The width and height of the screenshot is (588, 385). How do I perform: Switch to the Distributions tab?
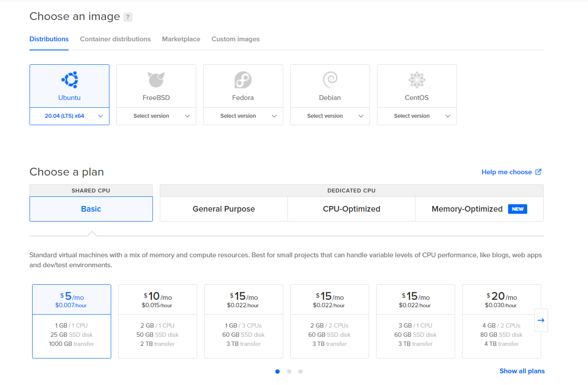click(49, 39)
